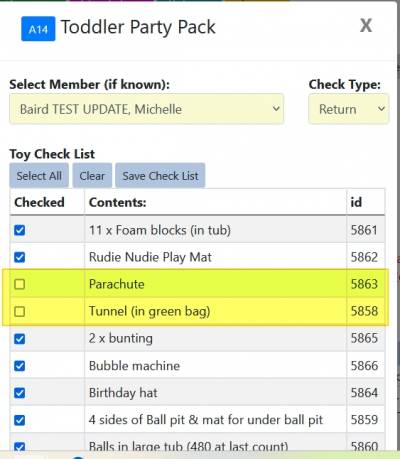Uncheck the 4 sides of Ball pit checkbox
Image resolution: width=400 pixels, height=459 pixels.
(x=20, y=420)
